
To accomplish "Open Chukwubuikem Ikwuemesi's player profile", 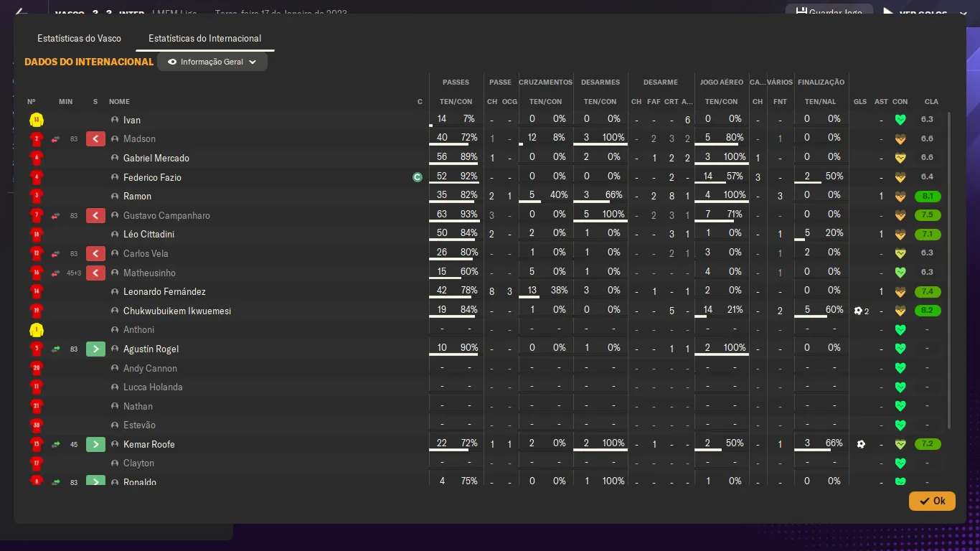I will tap(177, 311).
